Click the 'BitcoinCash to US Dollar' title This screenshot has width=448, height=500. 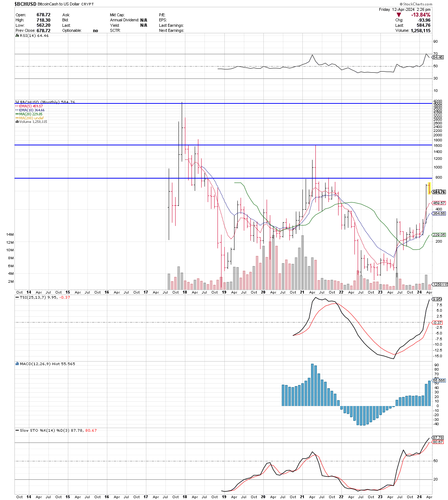coord(59,4)
